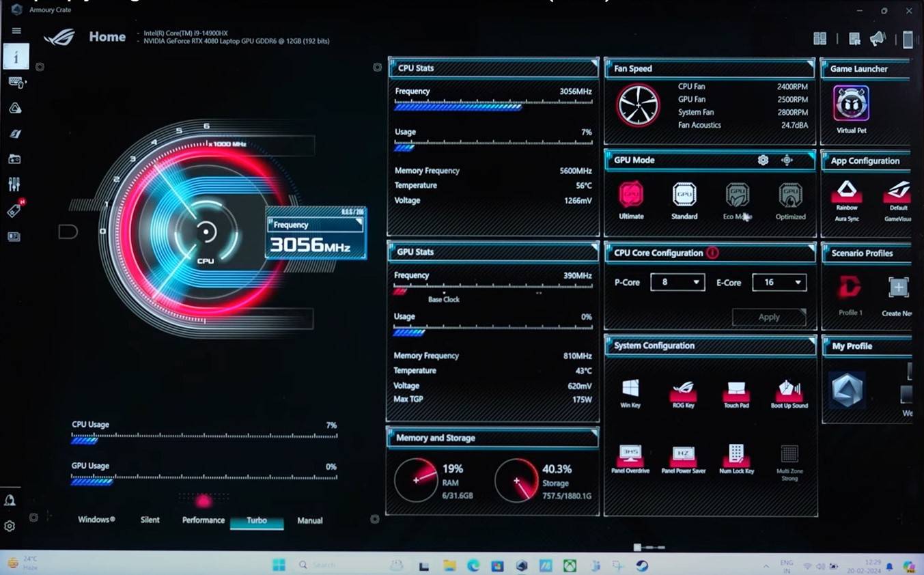Toggle Panel Overdrive option
Viewport: 924px width, 575px height.
click(630, 455)
